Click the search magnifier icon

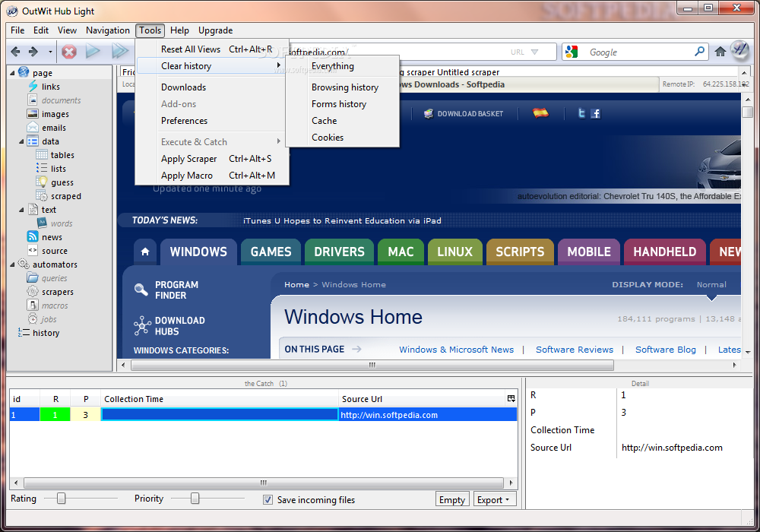point(699,52)
